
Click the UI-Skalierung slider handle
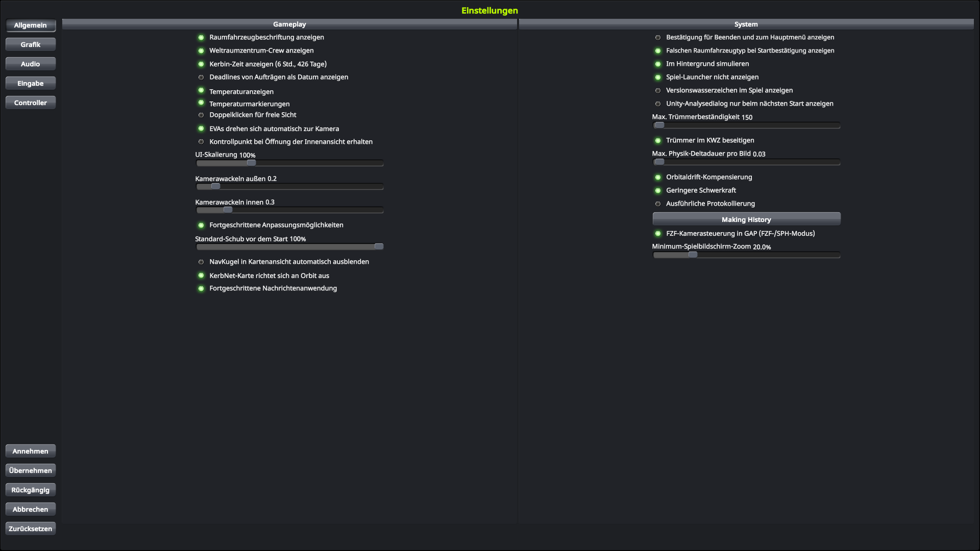(251, 163)
